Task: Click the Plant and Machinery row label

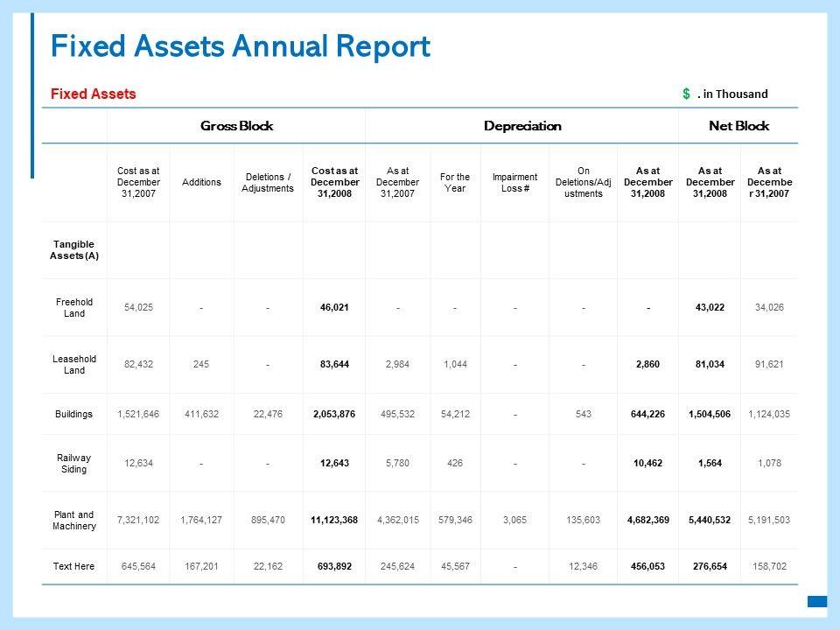Action: pyautogui.click(x=73, y=520)
